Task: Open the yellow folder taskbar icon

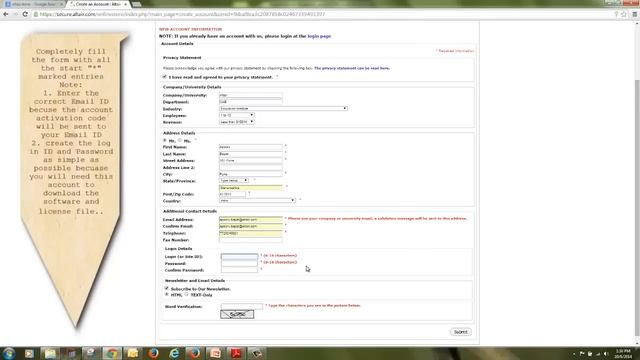Action: 133,353
